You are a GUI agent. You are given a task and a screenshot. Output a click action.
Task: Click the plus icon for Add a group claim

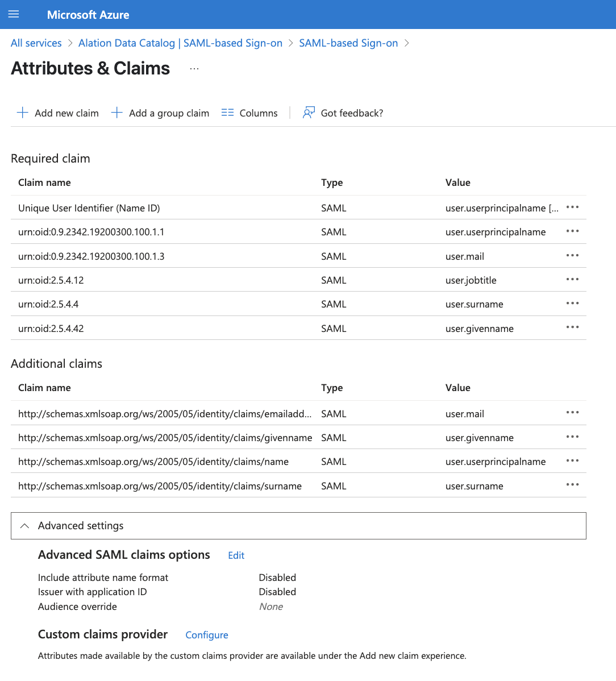pos(116,113)
